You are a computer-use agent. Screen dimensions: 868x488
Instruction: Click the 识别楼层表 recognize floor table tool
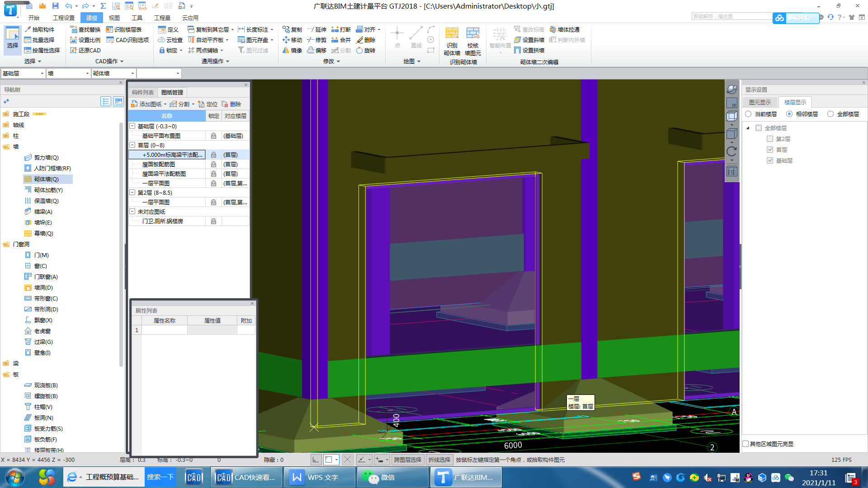[x=124, y=29]
